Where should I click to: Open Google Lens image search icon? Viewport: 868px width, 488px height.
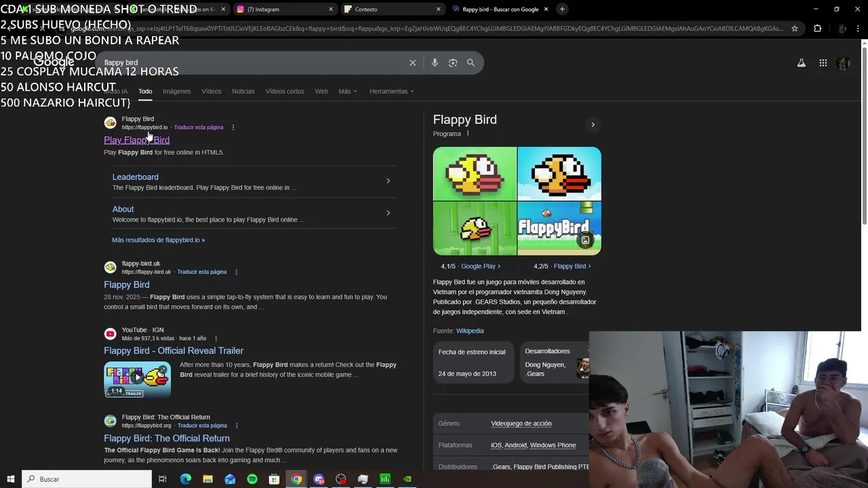point(452,62)
